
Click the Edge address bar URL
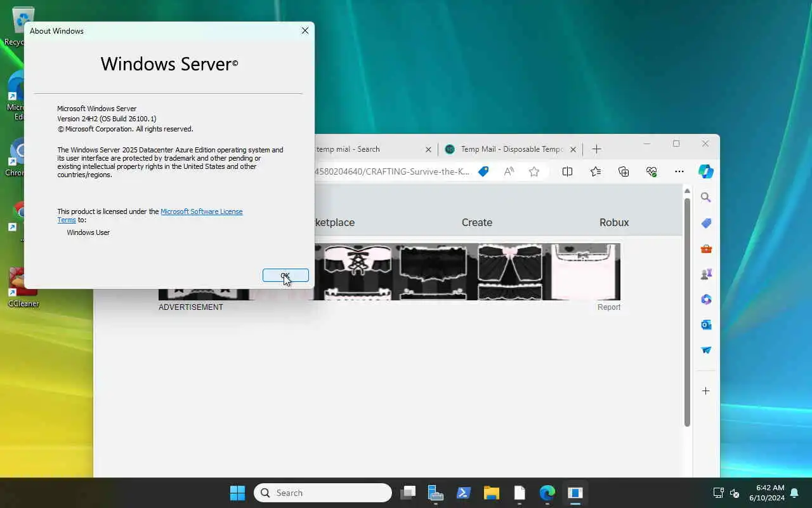[392, 171]
